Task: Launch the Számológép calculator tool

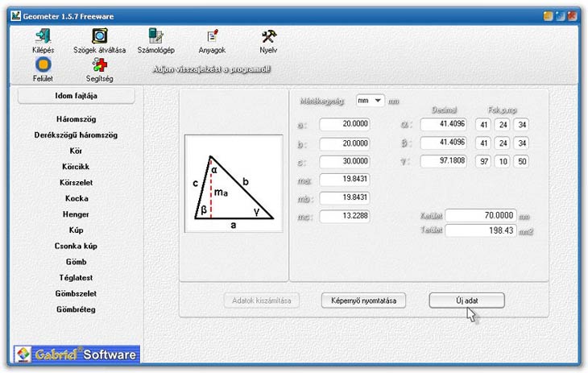Action: [156, 36]
